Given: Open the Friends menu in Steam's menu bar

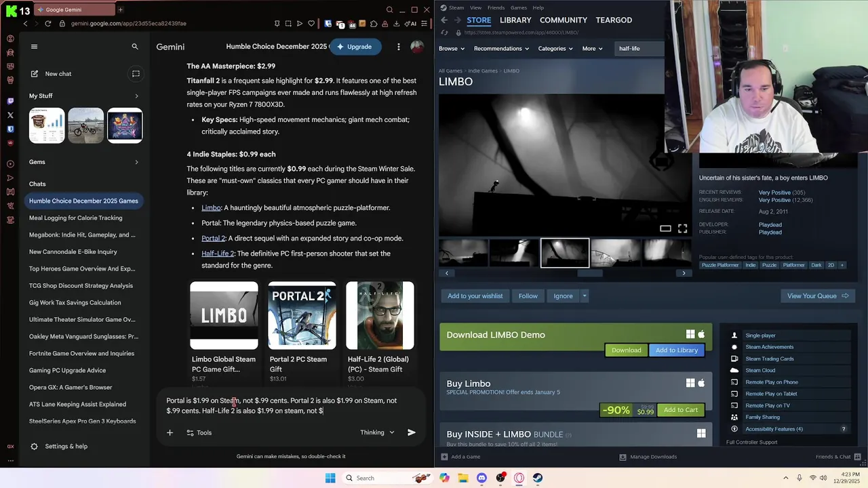Looking at the screenshot, I should pyautogui.click(x=496, y=7).
